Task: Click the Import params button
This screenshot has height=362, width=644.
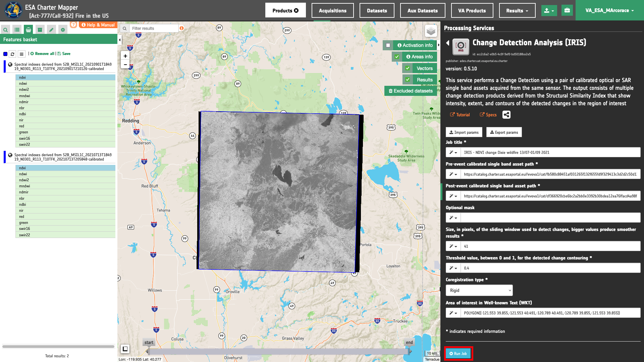Action: tap(464, 132)
